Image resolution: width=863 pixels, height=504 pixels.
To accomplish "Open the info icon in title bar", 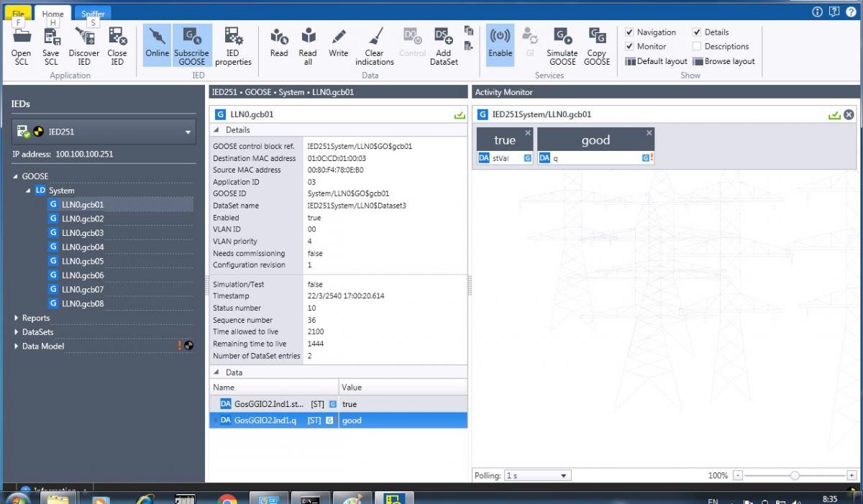I will (817, 12).
